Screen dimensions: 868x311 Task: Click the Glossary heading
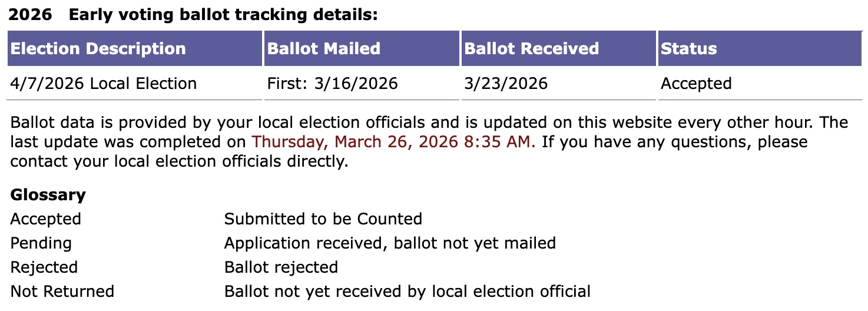coord(48,195)
